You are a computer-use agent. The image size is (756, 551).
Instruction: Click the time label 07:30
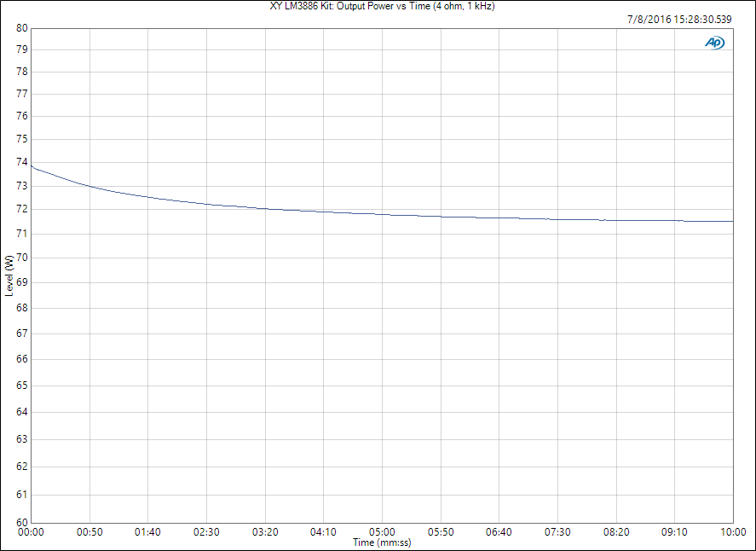click(x=558, y=531)
